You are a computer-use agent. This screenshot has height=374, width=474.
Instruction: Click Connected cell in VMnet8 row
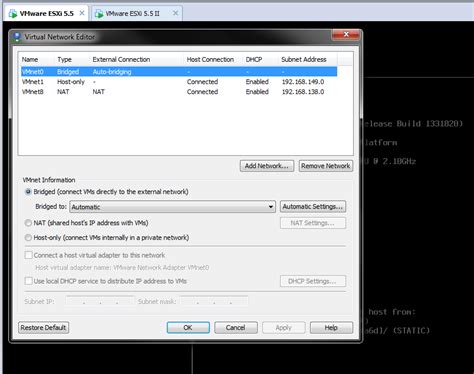click(202, 92)
